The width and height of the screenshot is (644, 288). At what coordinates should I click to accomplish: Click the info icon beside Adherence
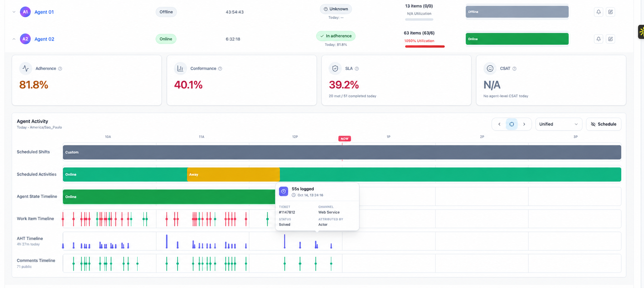60,68
